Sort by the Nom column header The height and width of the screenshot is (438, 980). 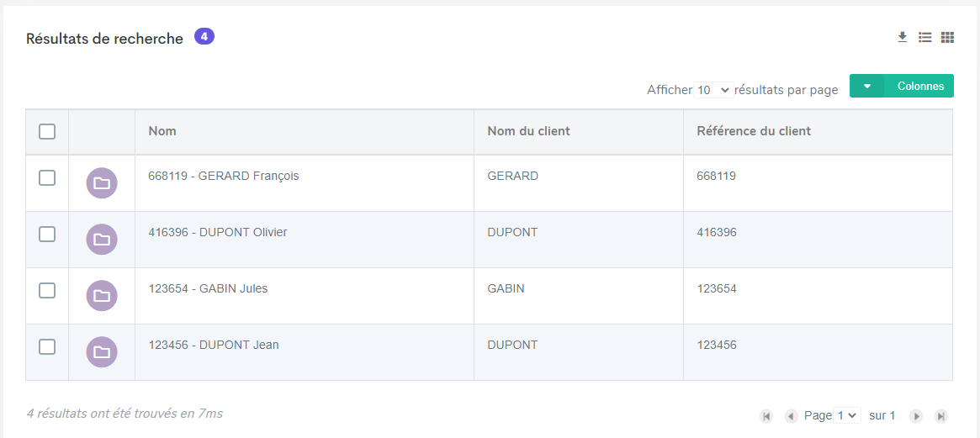pos(162,131)
